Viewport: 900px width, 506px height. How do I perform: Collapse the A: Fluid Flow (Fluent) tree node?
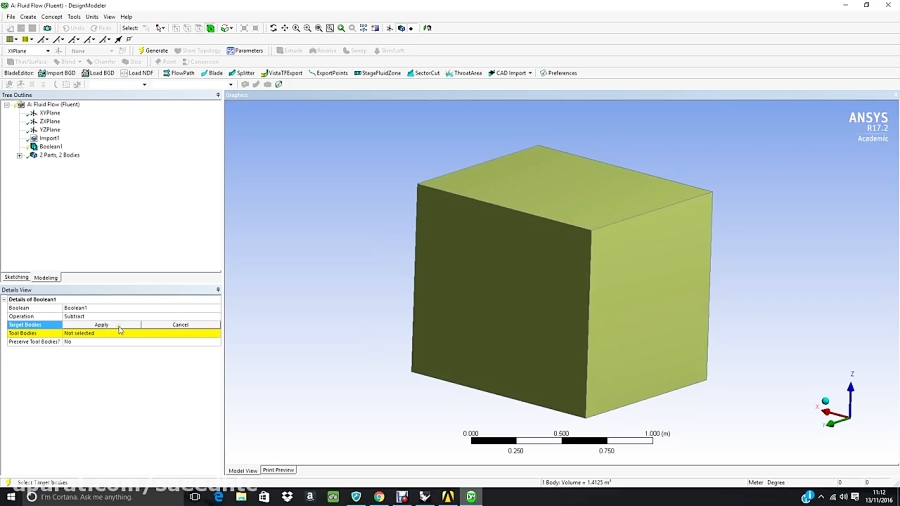click(7, 104)
